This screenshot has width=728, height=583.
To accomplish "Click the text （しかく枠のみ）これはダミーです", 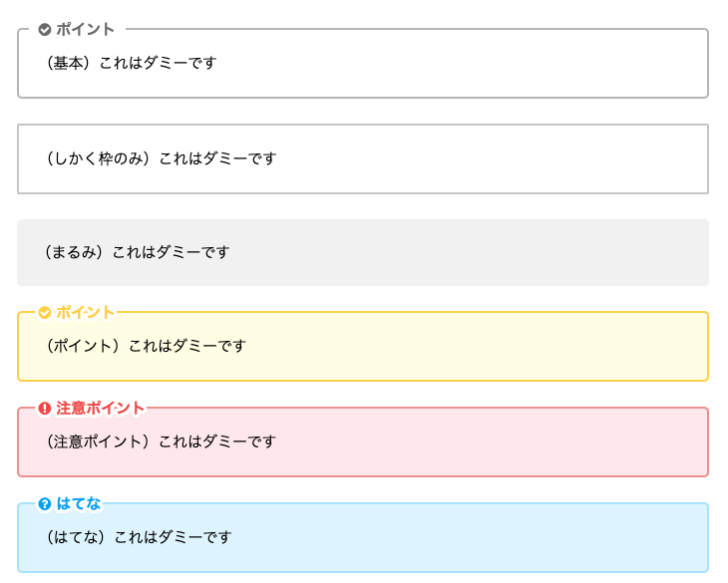I will tap(160, 158).
